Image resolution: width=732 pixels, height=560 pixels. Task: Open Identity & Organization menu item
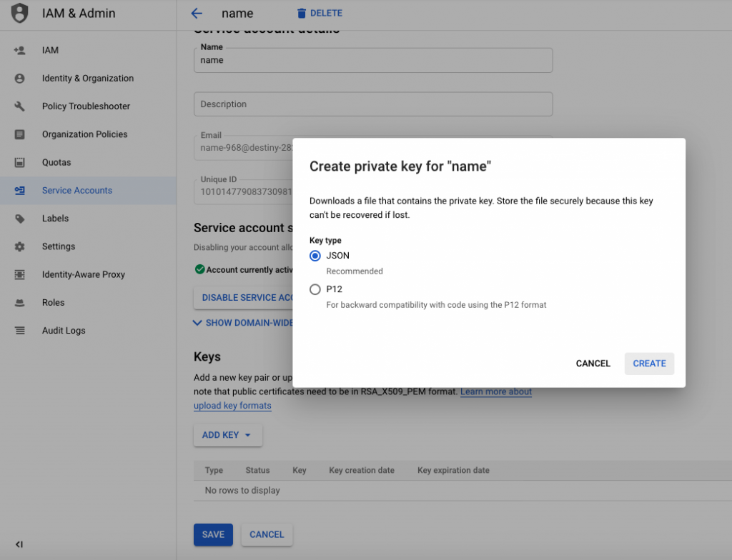tap(88, 79)
